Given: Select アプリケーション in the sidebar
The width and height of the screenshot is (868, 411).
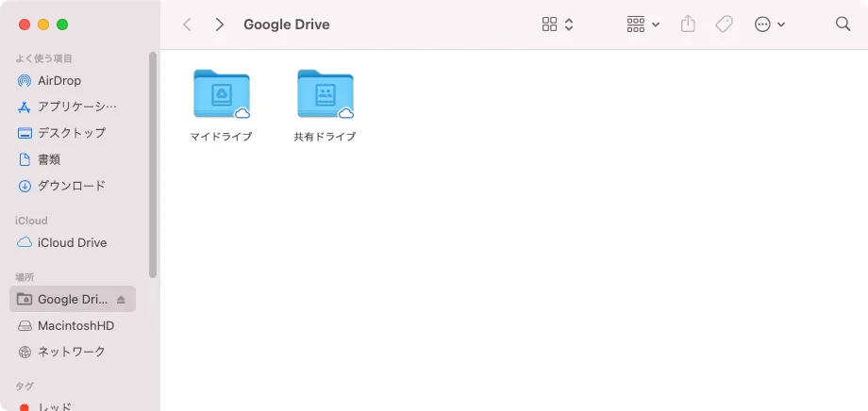Looking at the screenshot, I should pos(75,107).
